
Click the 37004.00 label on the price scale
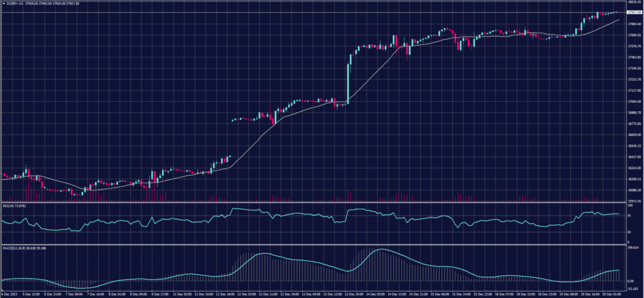pyautogui.click(x=632, y=101)
